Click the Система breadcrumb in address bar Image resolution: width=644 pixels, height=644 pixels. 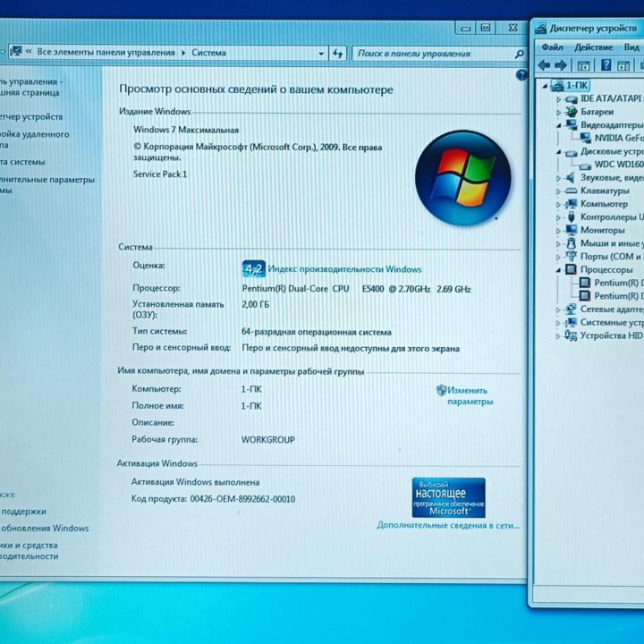tap(208, 53)
